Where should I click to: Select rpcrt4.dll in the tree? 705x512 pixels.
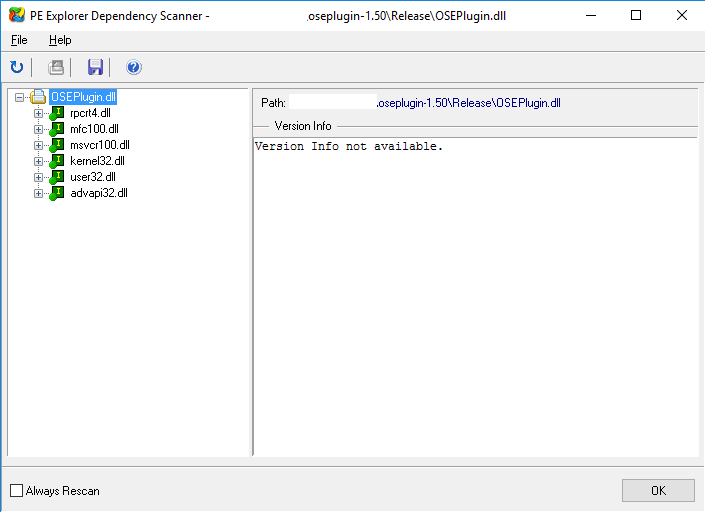[90, 113]
